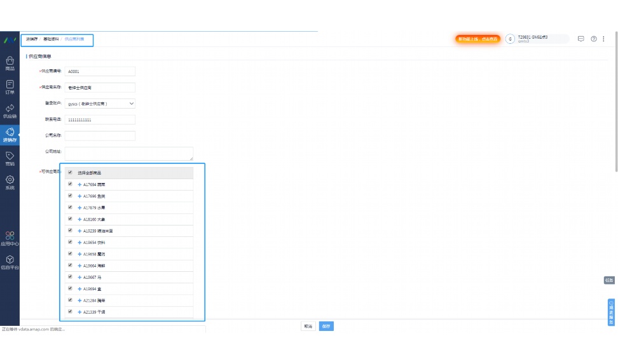Open the 登录账户 login account dropdown
Screen dimensions: 618x364
(100, 104)
